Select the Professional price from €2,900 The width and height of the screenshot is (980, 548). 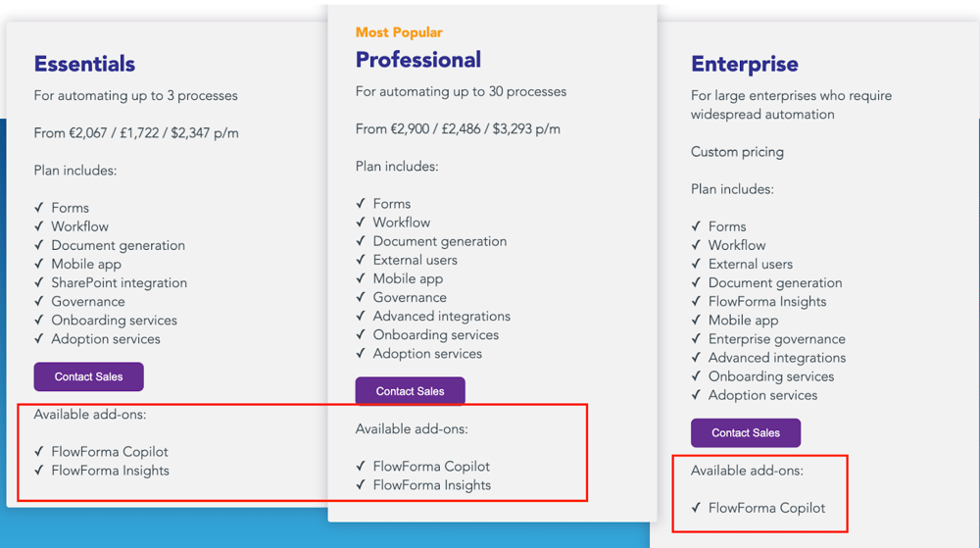pos(458,129)
